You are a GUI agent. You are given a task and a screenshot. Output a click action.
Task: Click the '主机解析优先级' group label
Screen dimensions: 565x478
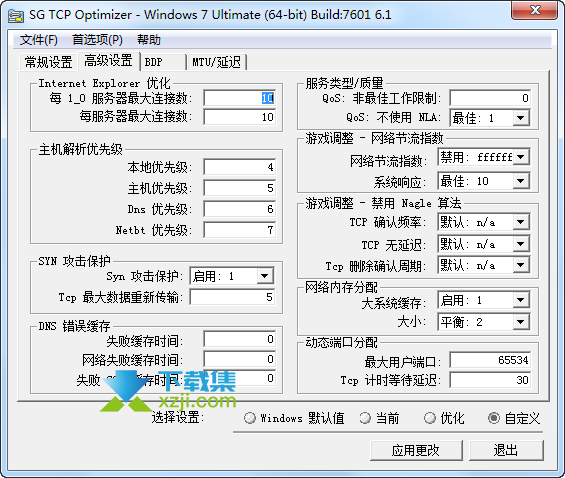(x=81, y=149)
